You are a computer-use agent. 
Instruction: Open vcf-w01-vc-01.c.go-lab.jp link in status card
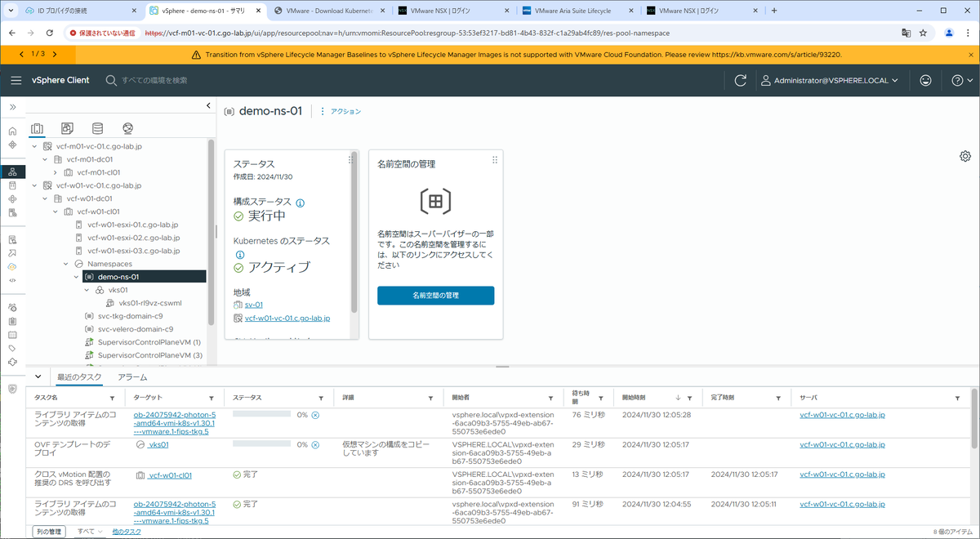point(287,318)
